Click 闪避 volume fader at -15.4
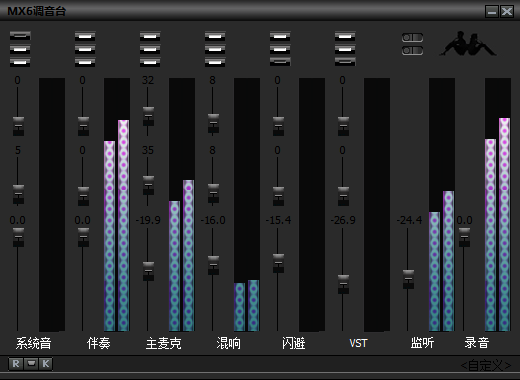 (x=278, y=263)
